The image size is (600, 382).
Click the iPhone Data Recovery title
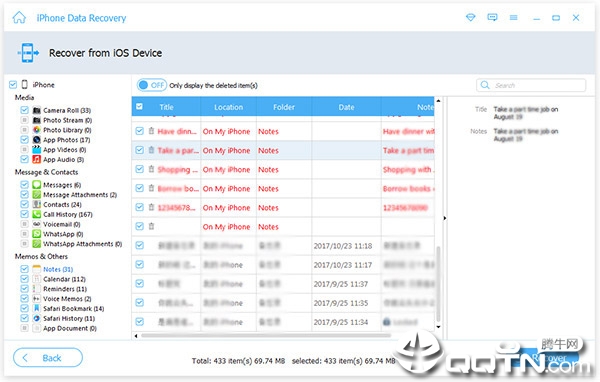tap(81, 18)
